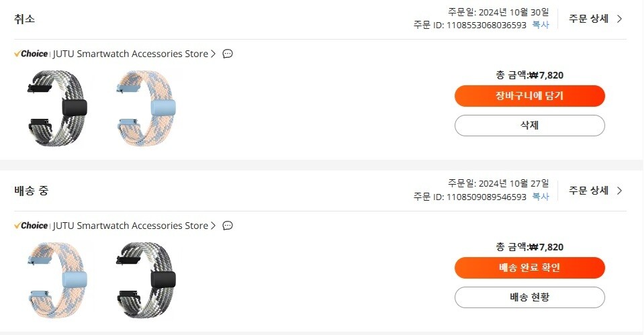Image resolution: width=644 pixels, height=335 pixels.
Task: Copy order ID 1108509089546593
Action: click(541, 197)
